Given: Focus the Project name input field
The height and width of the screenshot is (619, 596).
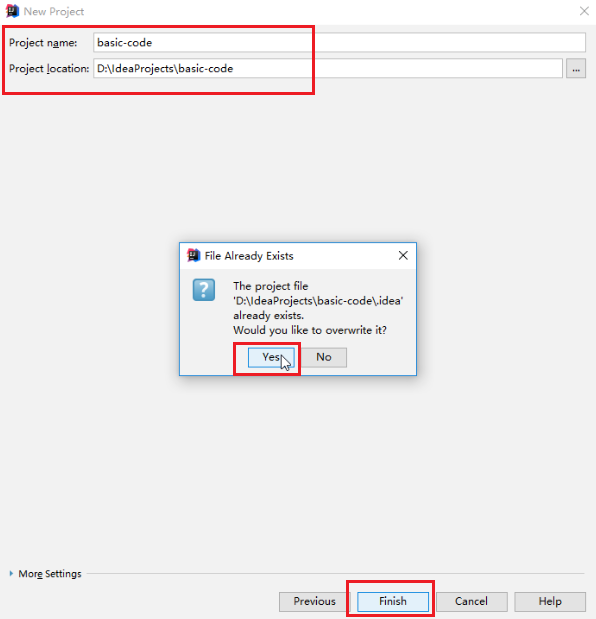Looking at the screenshot, I should [339, 43].
